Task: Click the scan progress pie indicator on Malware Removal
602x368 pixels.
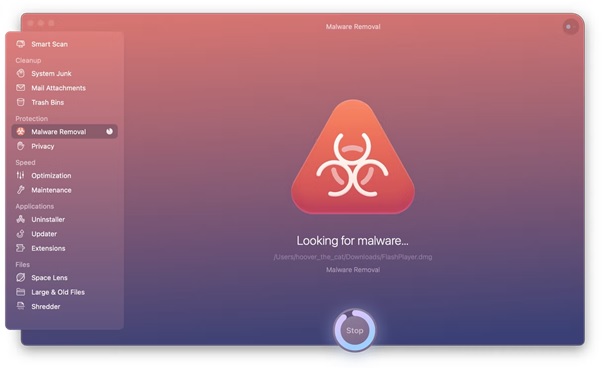Action: 109,131
